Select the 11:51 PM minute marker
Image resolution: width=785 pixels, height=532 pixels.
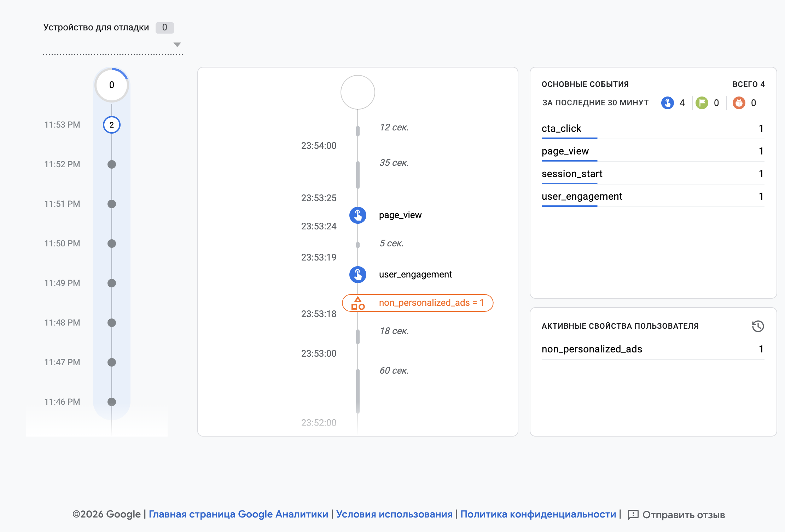point(112,204)
